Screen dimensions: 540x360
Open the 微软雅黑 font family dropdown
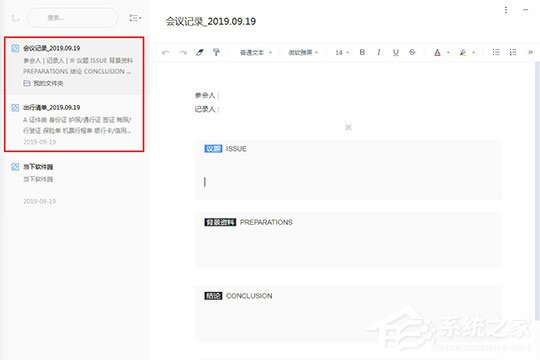(303, 52)
